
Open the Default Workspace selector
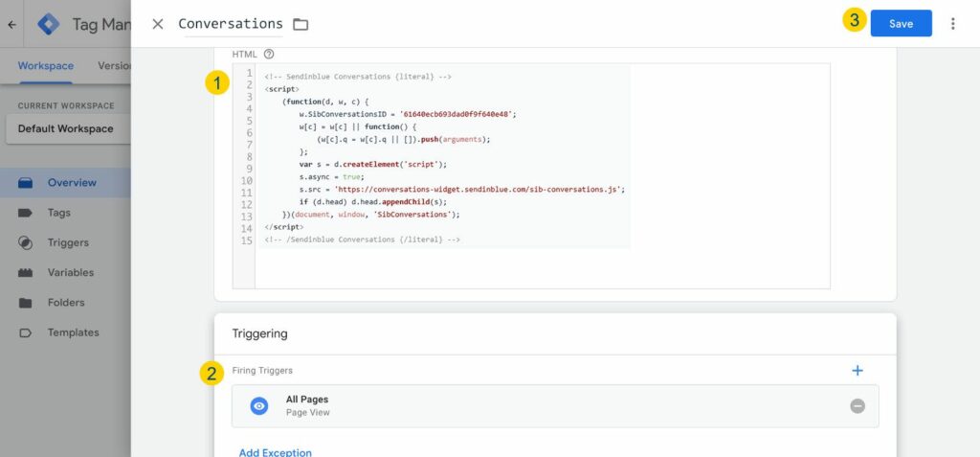pos(68,129)
